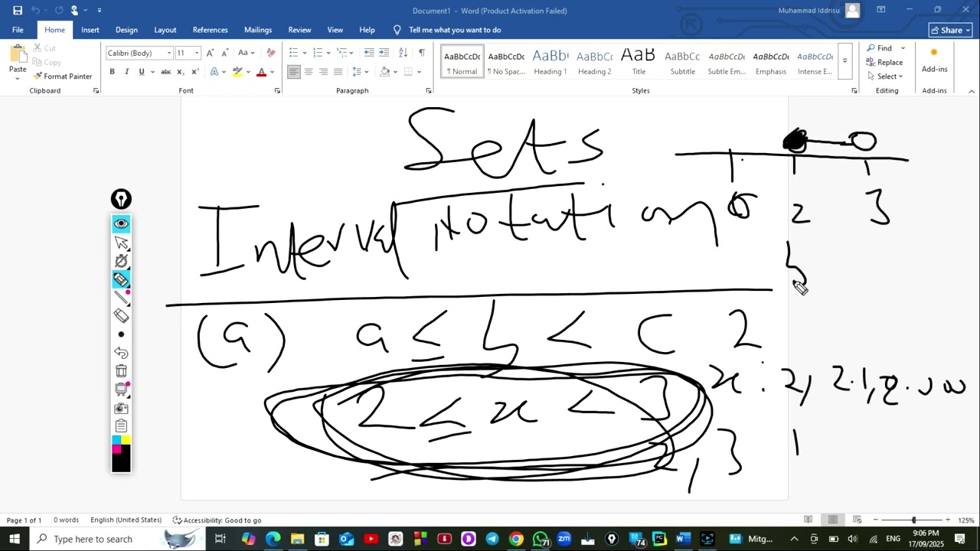This screenshot has height=551, width=980.
Task: Open the Windows Start menu
Action: click(x=15, y=539)
